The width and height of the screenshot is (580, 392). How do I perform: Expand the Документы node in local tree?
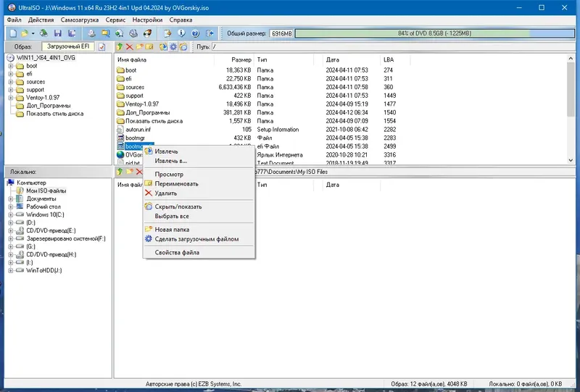[x=11, y=199]
